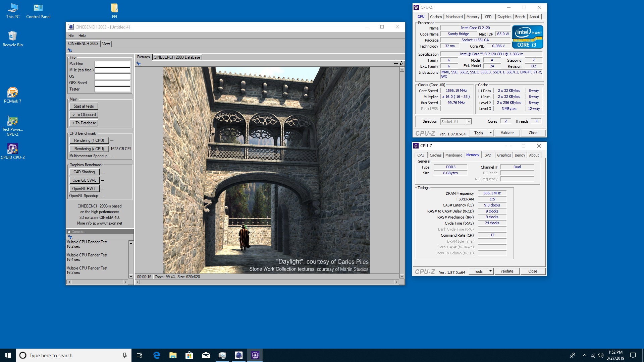Run OpenGL HW-L benchmark
Viewport: 644px width, 362px height.
(x=84, y=189)
